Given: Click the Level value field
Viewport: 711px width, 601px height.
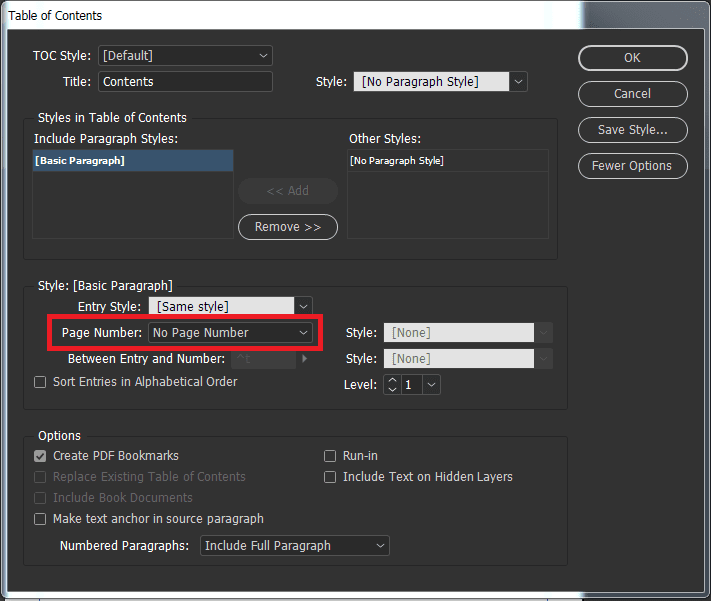Looking at the screenshot, I should tap(412, 385).
